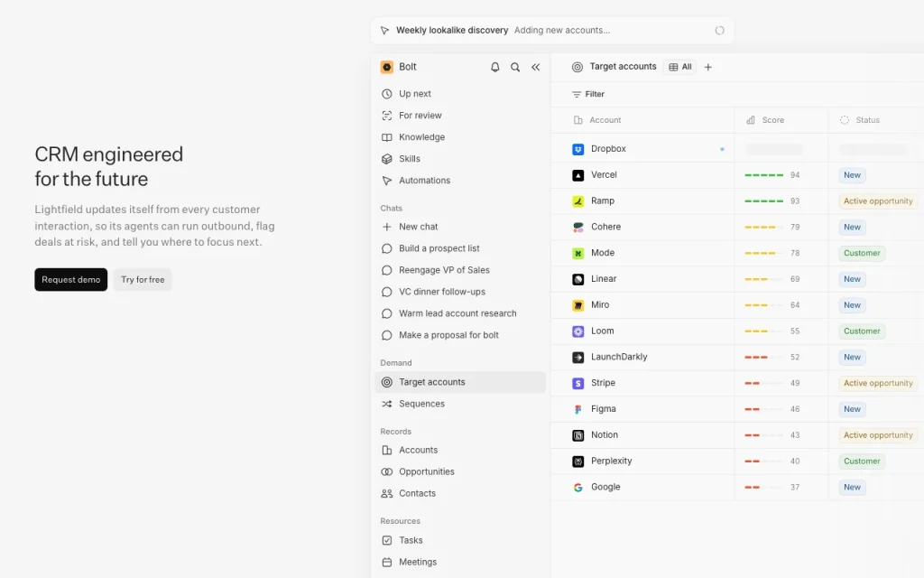The height and width of the screenshot is (578, 924).
Task: Click the Google logo icon
Action: pyautogui.click(x=578, y=487)
